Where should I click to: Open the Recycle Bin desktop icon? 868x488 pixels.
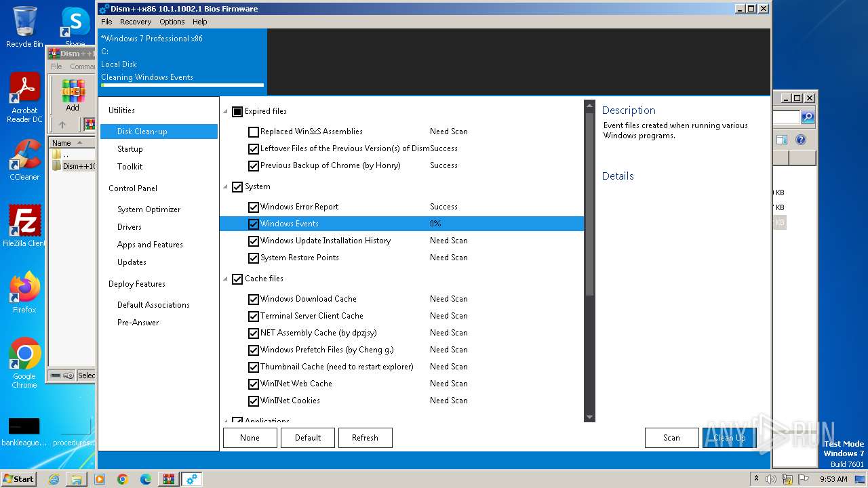[24, 26]
